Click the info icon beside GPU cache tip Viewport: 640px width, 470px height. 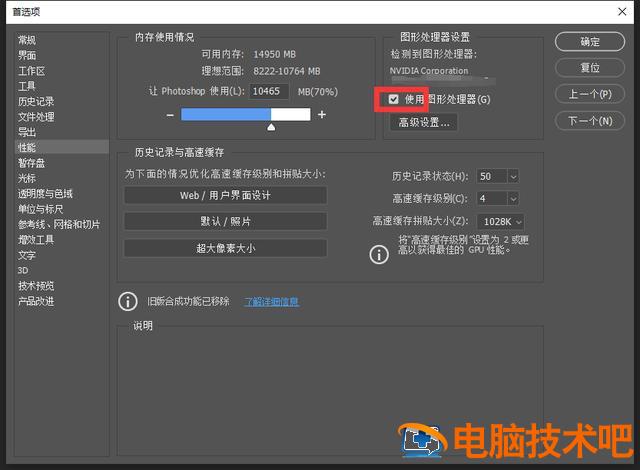(379, 255)
